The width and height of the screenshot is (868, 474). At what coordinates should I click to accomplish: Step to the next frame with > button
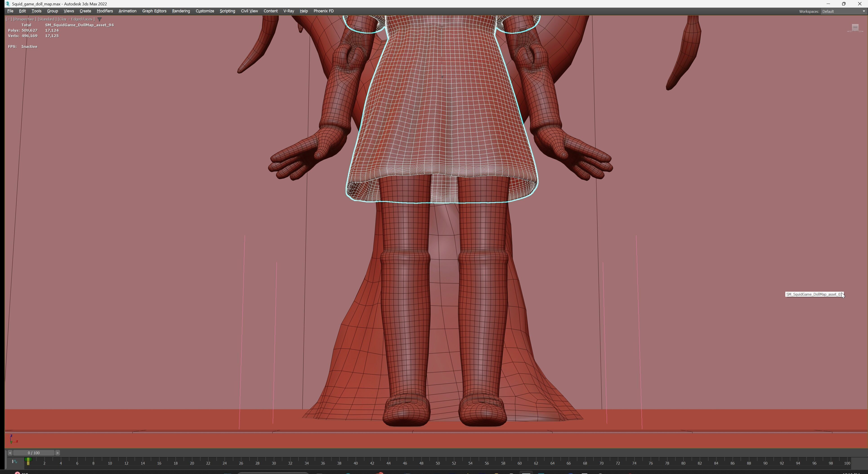pyautogui.click(x=57, y=453)
